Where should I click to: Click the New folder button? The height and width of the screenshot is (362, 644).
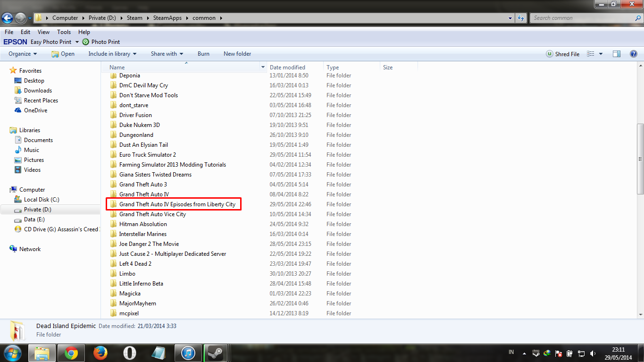coord(237,54)
